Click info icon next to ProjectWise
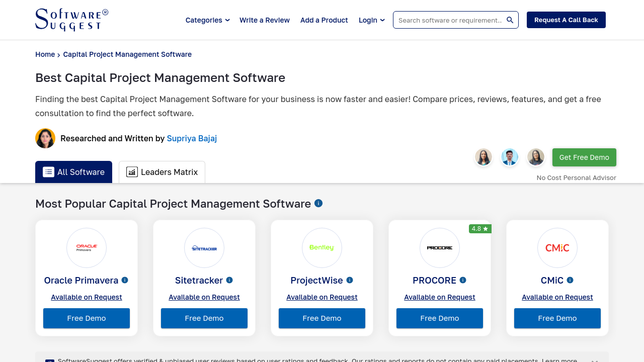Viewport: 644px width, 362px height. pos(350,280)
